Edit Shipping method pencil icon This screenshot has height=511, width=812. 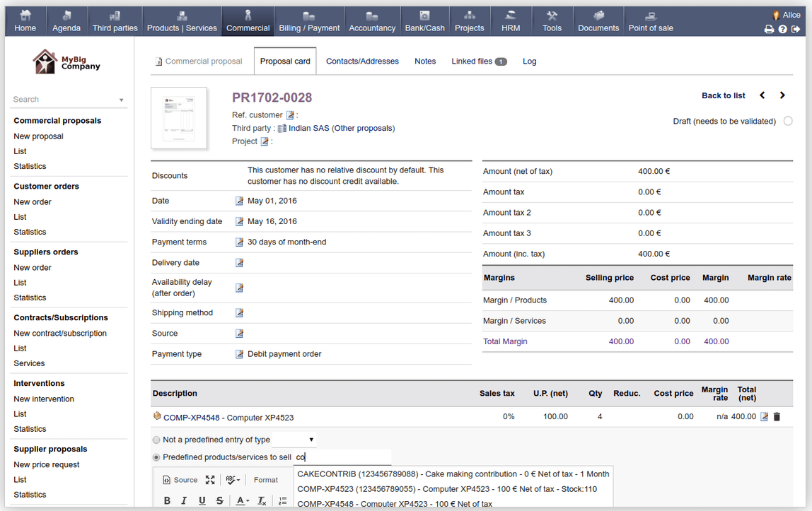(239, 313)
